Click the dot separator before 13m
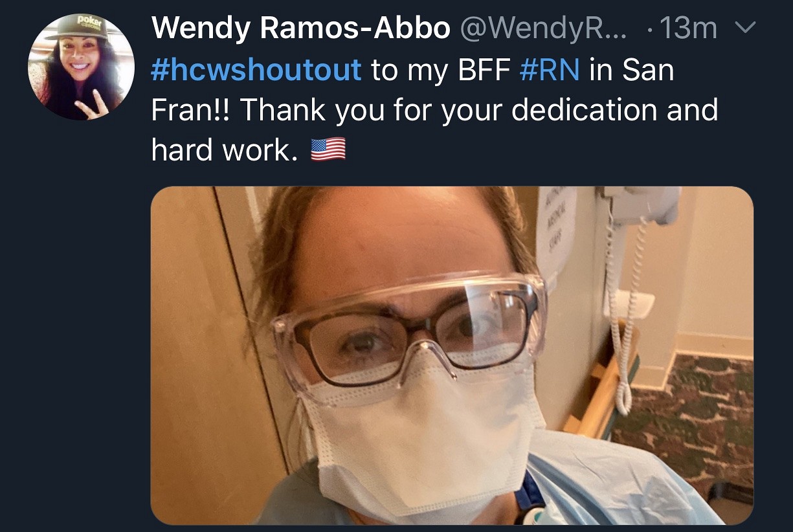 (649, 30)
